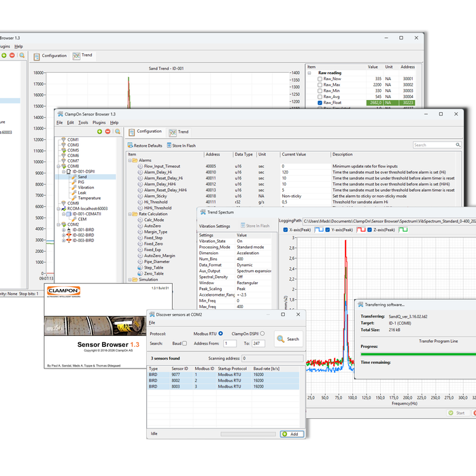The width and height of the screenshot is (476, 476).
Task: Collapse the COM2 tree node
Action: pos(58,224)
